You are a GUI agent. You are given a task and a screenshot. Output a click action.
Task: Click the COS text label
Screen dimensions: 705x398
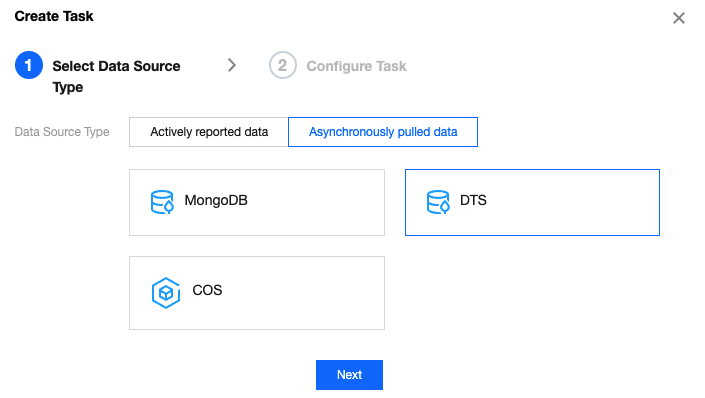pos(207,290)
